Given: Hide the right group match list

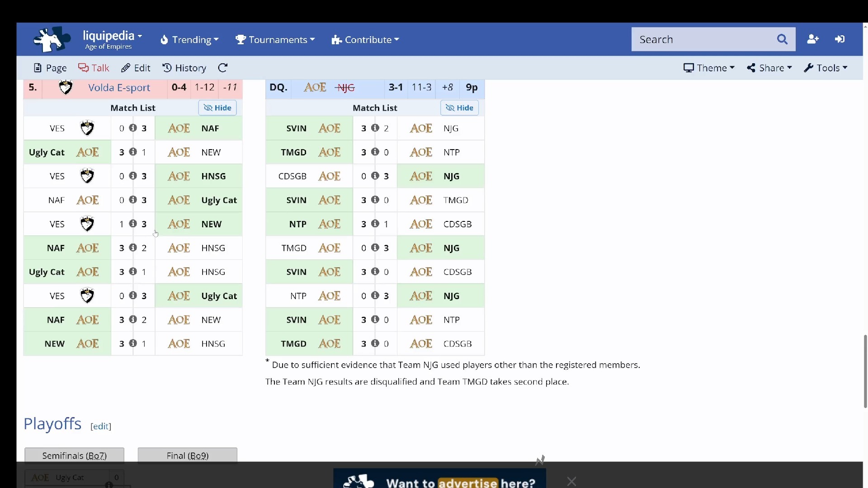Looking at the screenshot, I should pyautogui.click(x=459, y=108).
